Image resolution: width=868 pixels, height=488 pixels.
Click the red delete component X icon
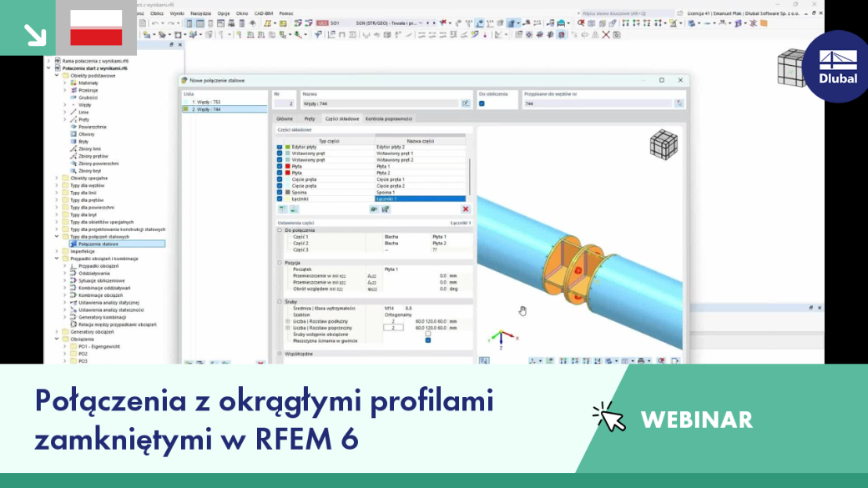point(466,209)
